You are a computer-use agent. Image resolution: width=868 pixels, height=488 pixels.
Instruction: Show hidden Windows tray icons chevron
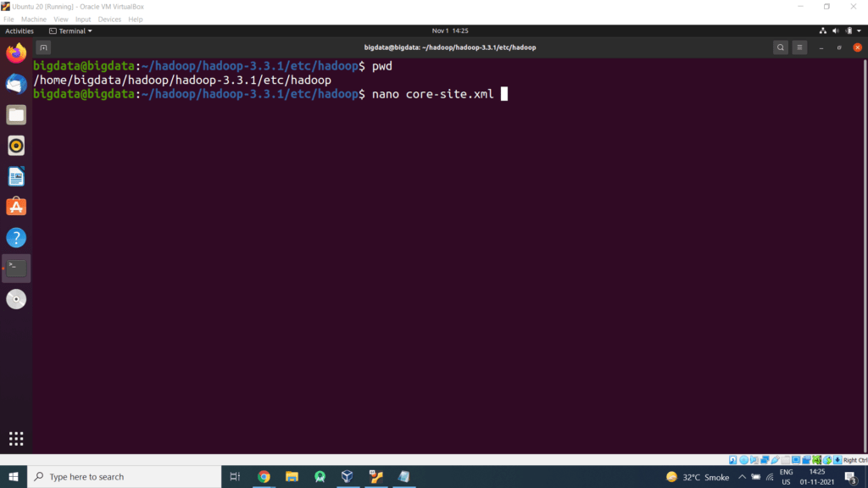[742, 477]
